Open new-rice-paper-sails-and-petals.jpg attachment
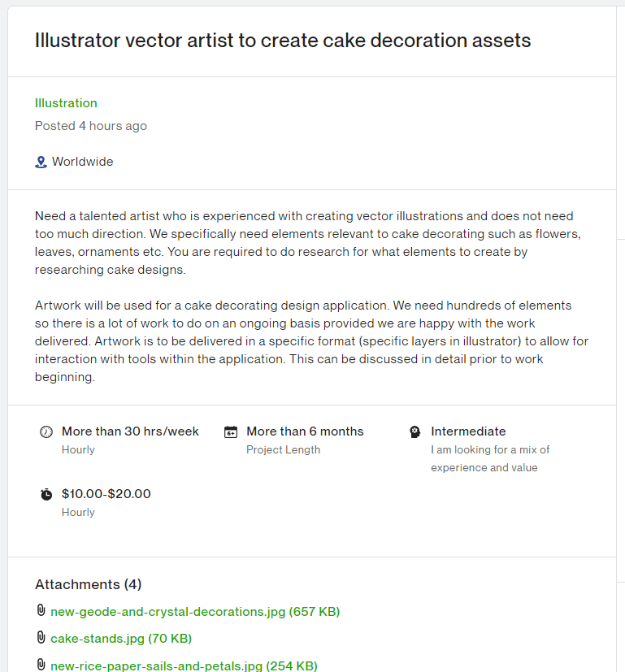 [x=183, y=665]
